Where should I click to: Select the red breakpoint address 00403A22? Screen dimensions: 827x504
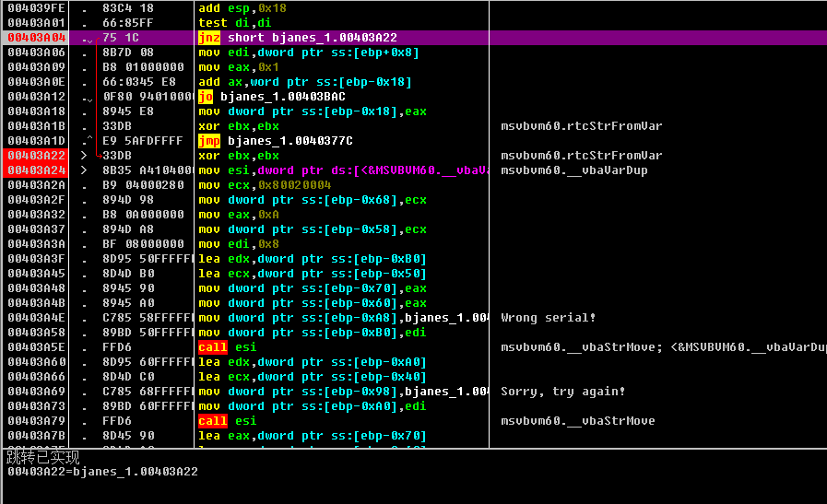tap(37, 156)
